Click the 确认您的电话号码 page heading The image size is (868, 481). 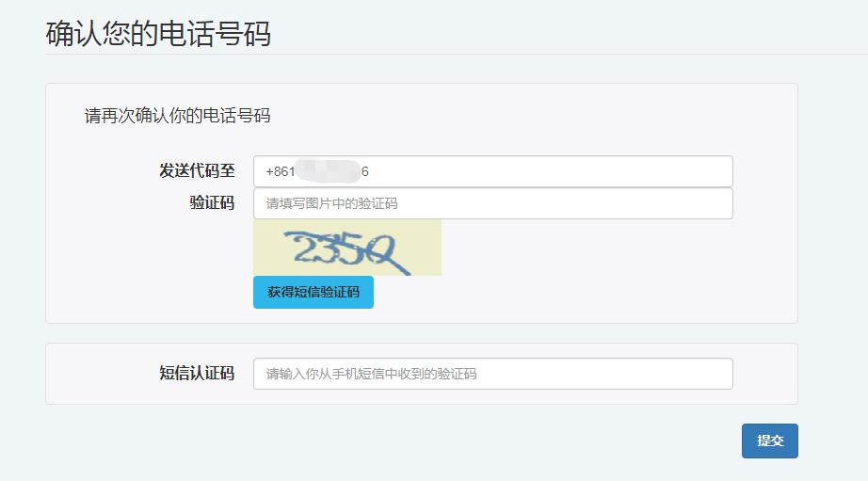point(158,33)
